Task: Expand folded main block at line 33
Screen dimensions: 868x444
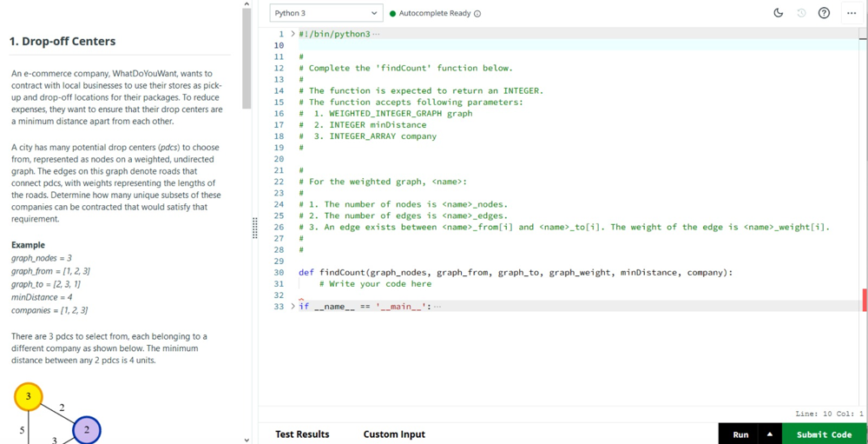Action: click(293, 307)
